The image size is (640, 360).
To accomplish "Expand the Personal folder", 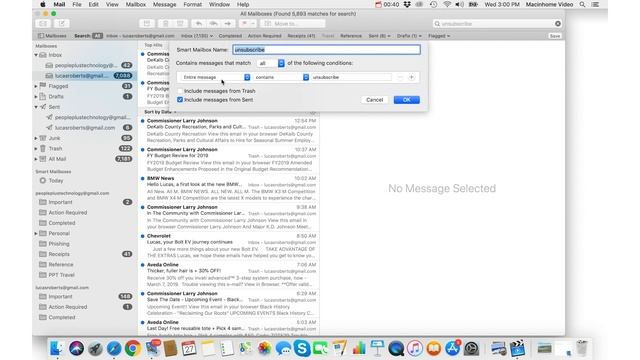I will point(36,233).
